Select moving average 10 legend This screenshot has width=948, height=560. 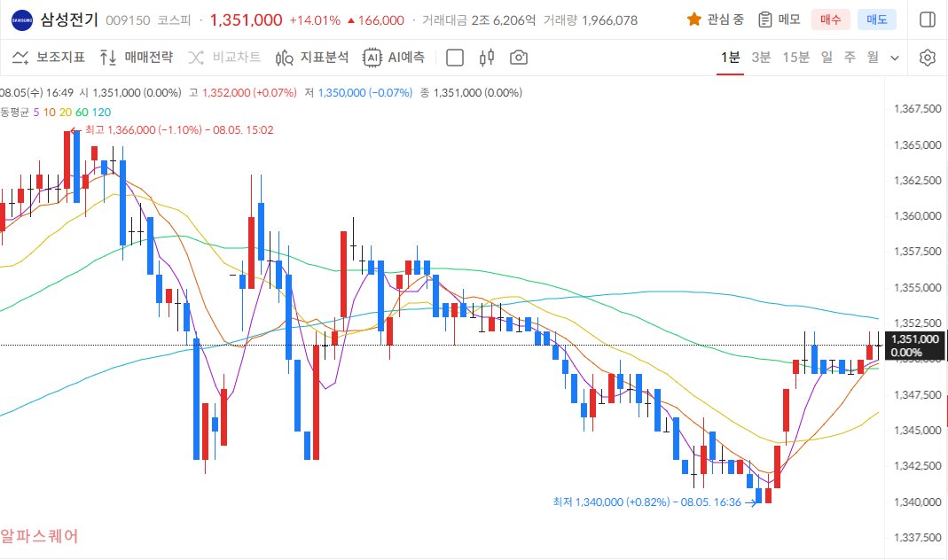point(49,113)
